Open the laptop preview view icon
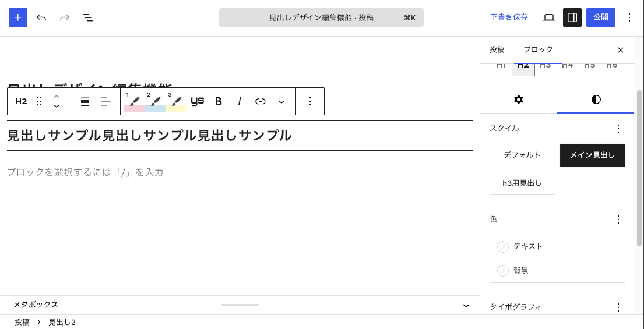The width and height of the screenshot is (644, 329). [x=549, y=17]
